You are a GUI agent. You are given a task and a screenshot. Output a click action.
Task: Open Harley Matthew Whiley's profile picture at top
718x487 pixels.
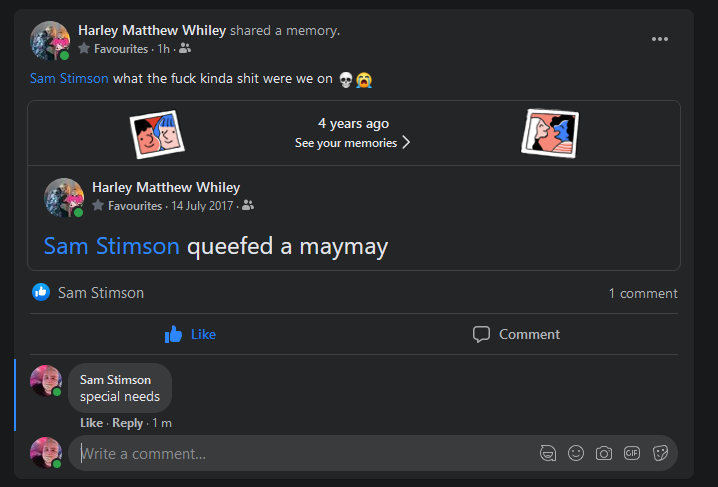point(50,40)
